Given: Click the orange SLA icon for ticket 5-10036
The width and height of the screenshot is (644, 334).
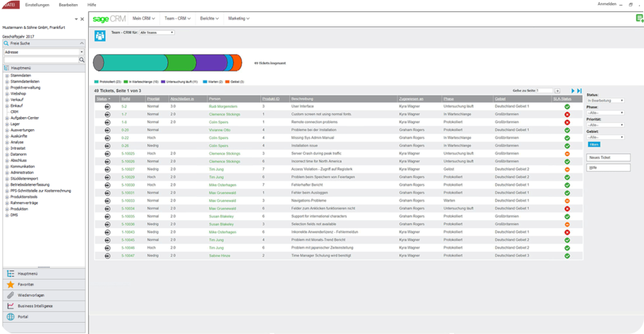Looking at the screenshot, I should (567, 225).
